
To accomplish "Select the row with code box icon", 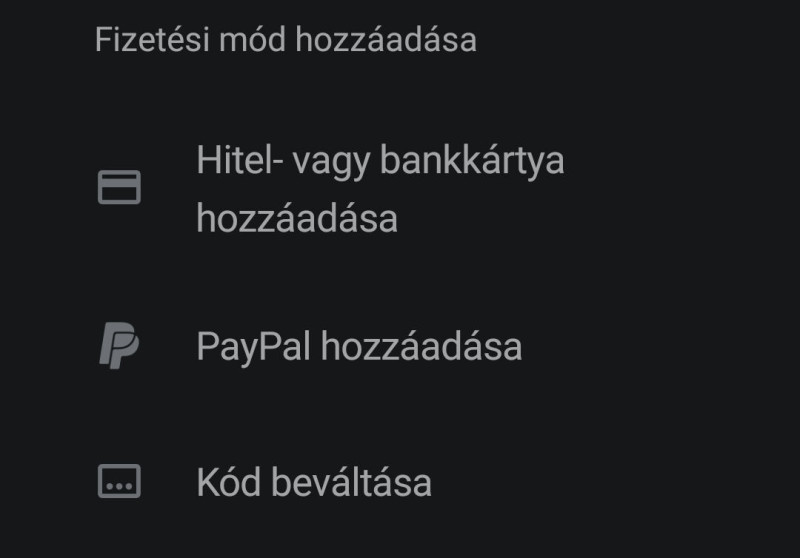I will 400,481.
